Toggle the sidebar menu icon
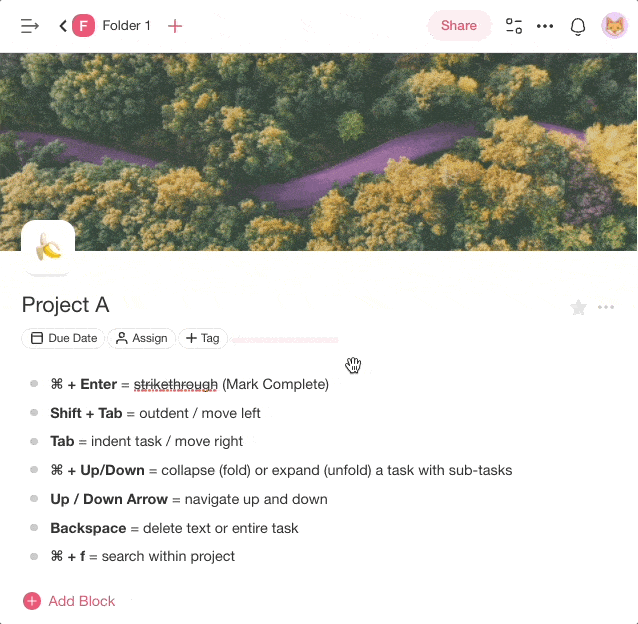Image resolution: width=638 pixels, height=624 pixels. (x=30, y=26)
